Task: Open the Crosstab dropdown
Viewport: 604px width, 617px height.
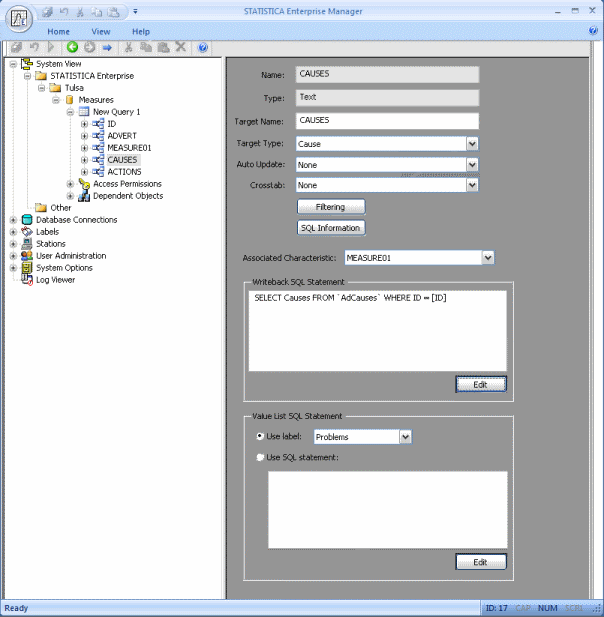Action: coord(472,185)
